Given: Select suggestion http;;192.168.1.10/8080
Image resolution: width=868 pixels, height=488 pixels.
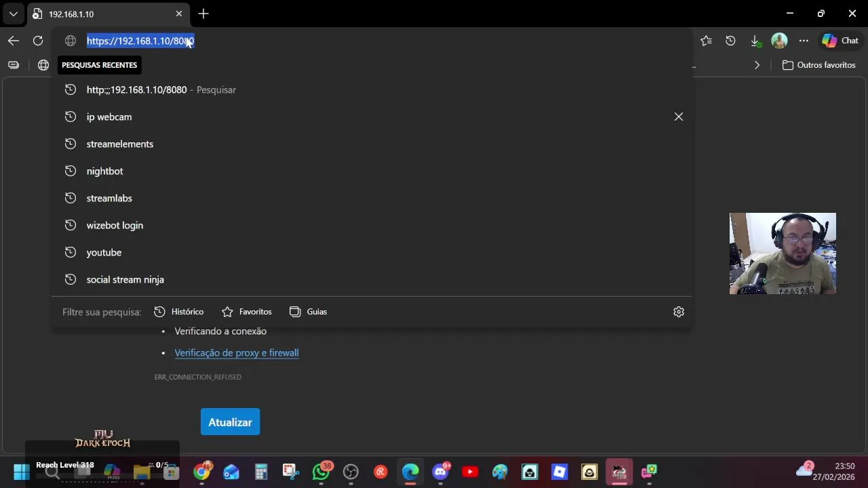Looking at the screenshot, I should tap(372, 89).
